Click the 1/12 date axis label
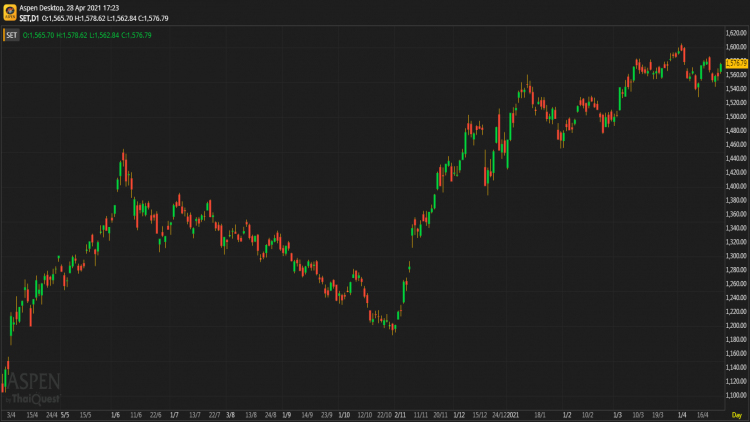Viewport: 750px width, 422px height. pos(459,415)
